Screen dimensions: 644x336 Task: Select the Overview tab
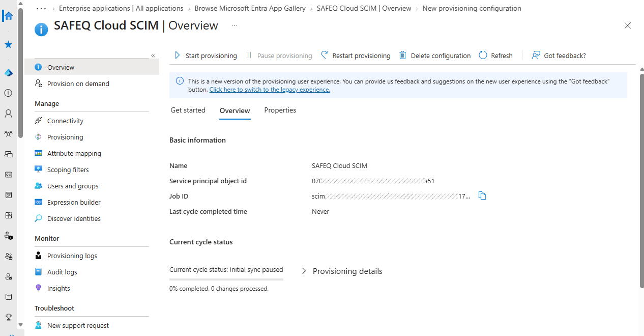(235, 110)
